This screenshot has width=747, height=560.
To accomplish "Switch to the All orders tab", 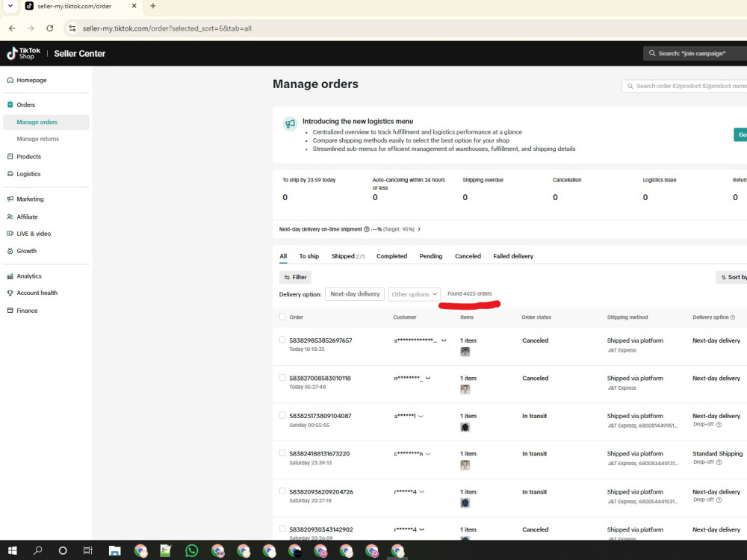I will pyautogui.click(x=283, y=256).
